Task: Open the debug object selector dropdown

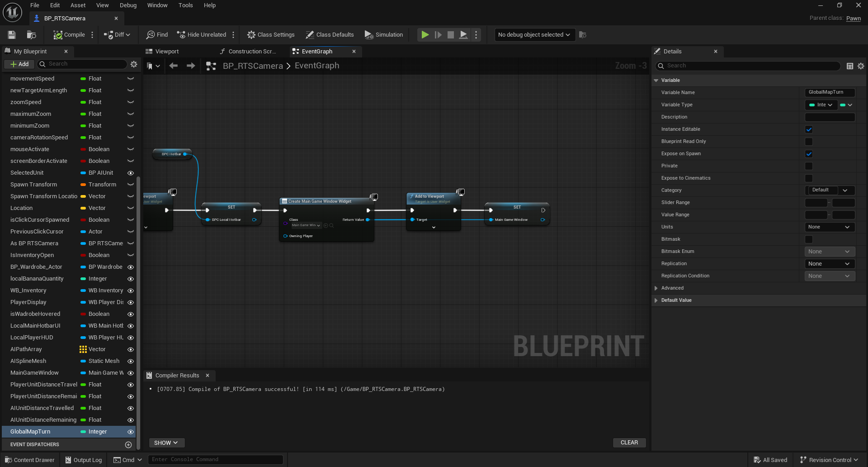Action: point(534,35)
